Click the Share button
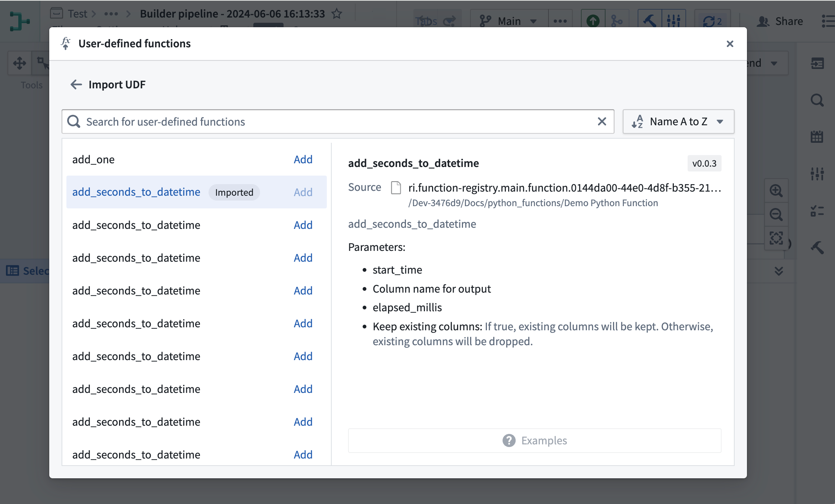This screenshot has width=835, height=504. [779, 21]
